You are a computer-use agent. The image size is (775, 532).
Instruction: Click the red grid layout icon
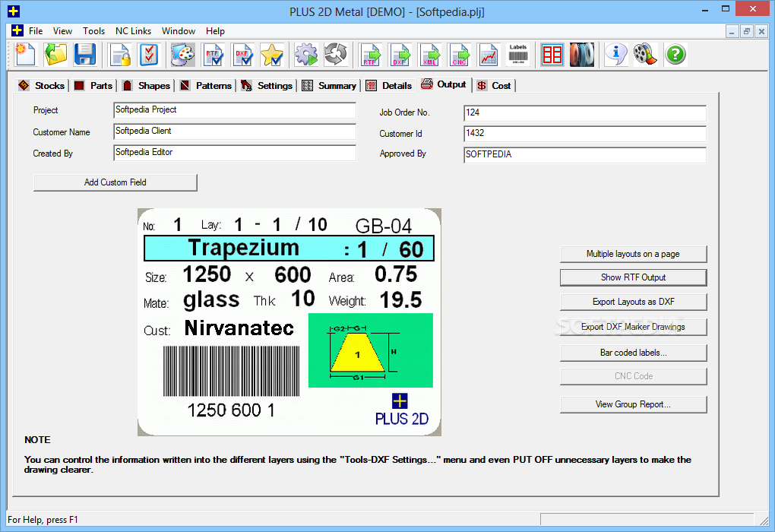pyautogui.click(x=552, y=55)
